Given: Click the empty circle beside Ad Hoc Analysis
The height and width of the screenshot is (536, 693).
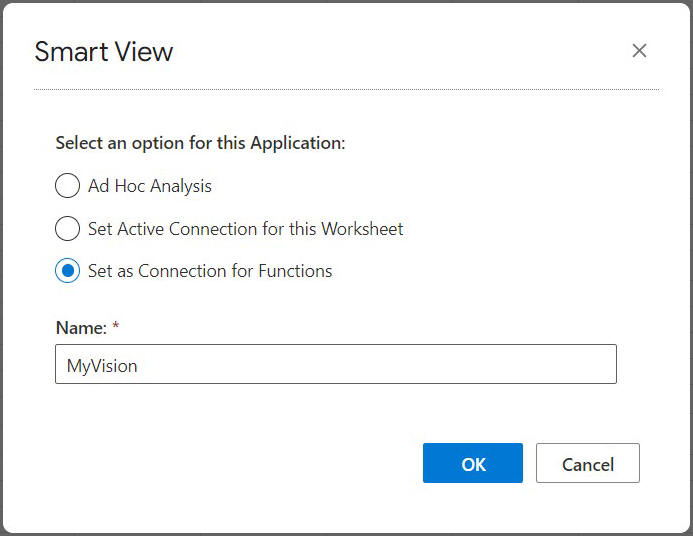Looking at the screenshot, I should [x=68, y=186].
